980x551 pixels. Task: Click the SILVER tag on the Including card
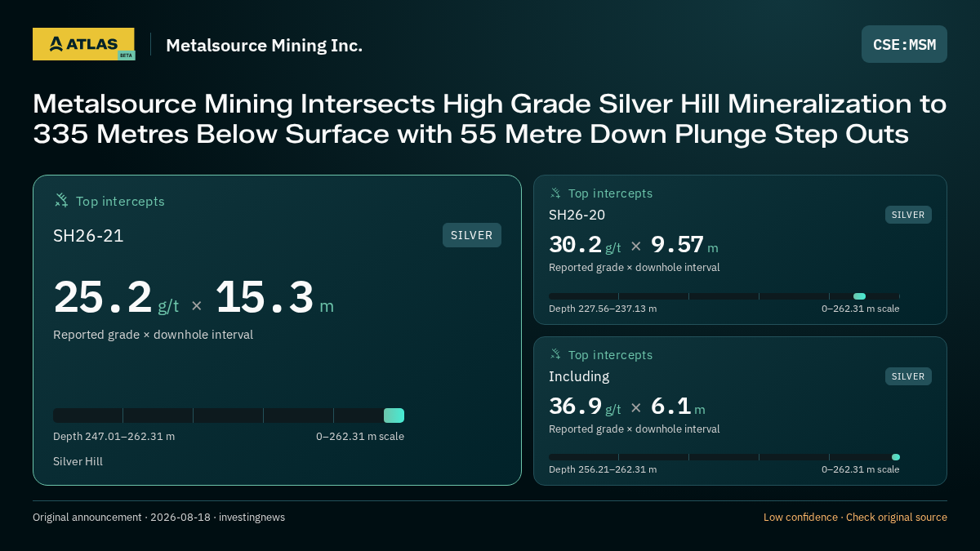[908, 376]
